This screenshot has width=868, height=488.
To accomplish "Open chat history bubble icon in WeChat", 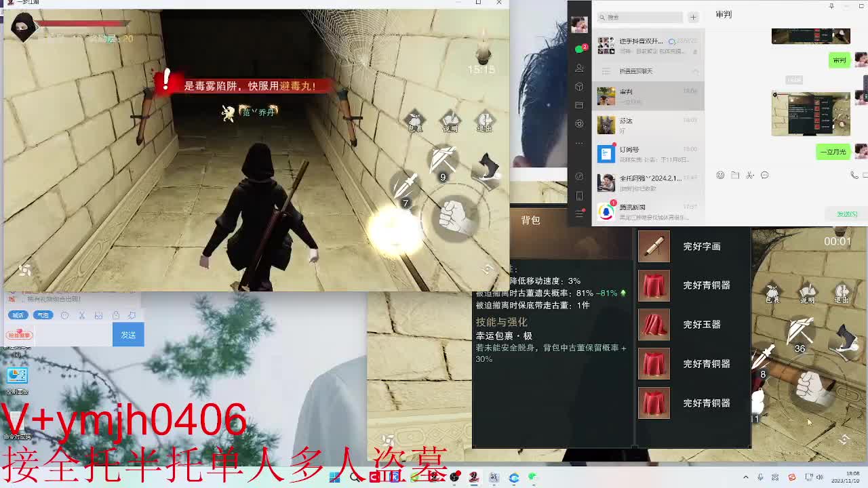I will [x=765, y=176].
